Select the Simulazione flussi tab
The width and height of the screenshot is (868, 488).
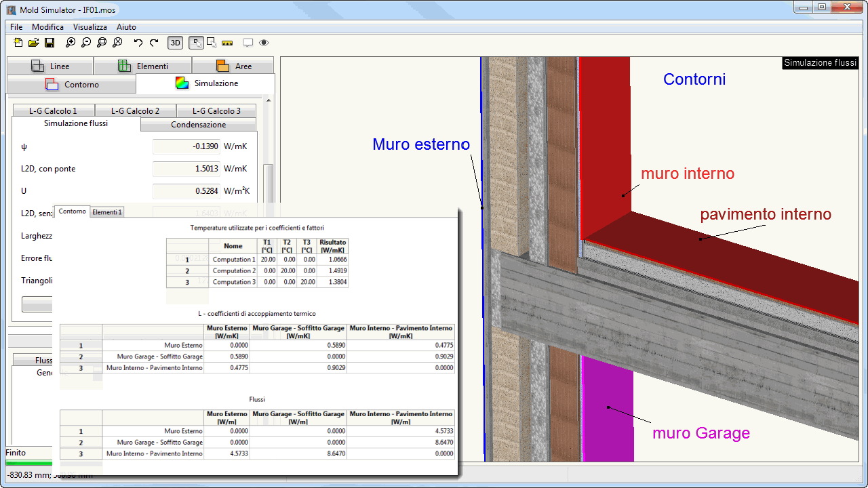pos(76,123)
